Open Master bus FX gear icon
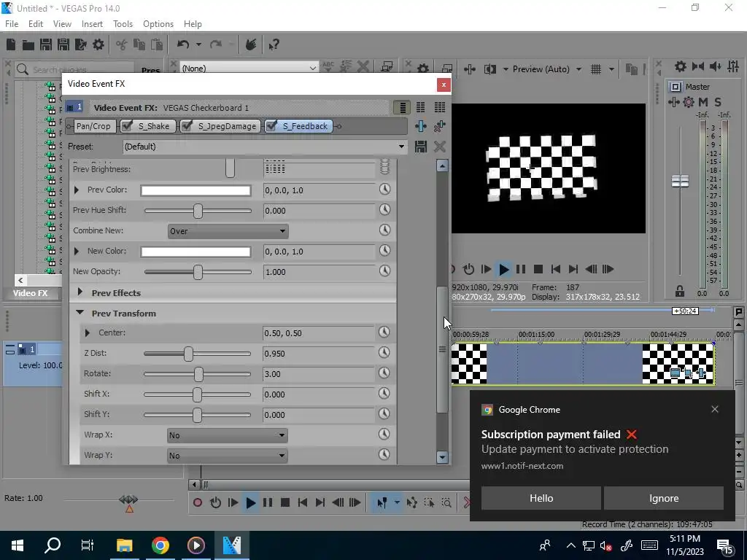The height and width of the screenshot is (560, 747). click(x=689, y=102)
